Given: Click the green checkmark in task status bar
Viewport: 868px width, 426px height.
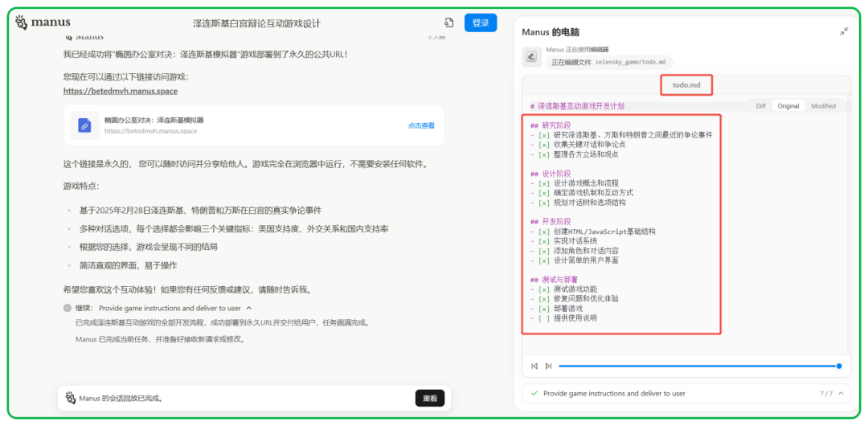Looking at the screenshot, I should pyautogui.click(x=534, y=393).
